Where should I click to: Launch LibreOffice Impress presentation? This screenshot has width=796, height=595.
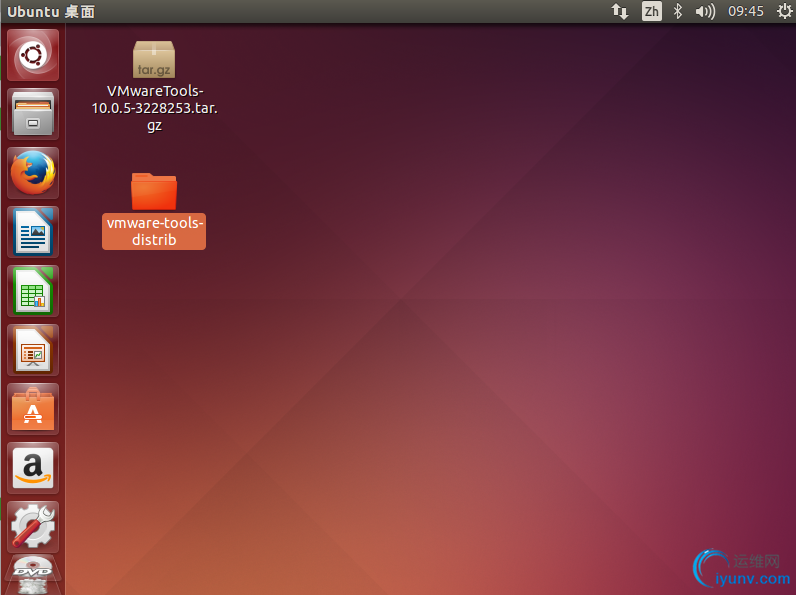[x=33, y=350]
